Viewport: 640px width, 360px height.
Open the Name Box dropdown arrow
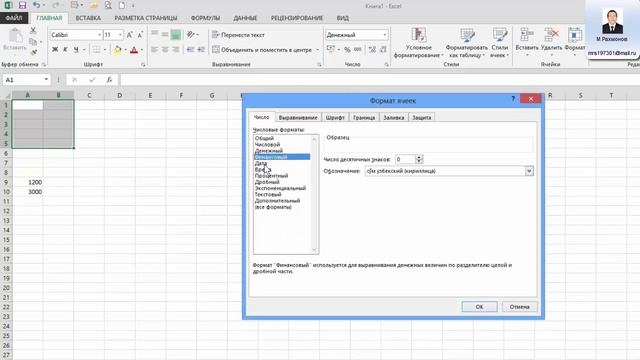(x=46, y=80)
